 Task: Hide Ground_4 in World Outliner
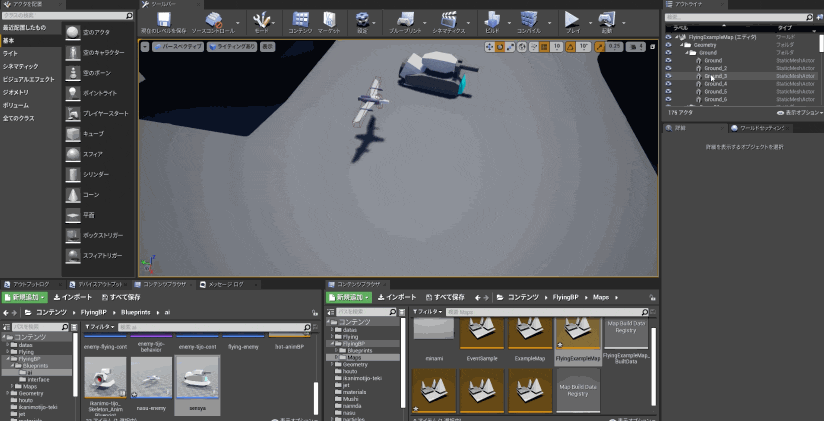pos(668,84)
